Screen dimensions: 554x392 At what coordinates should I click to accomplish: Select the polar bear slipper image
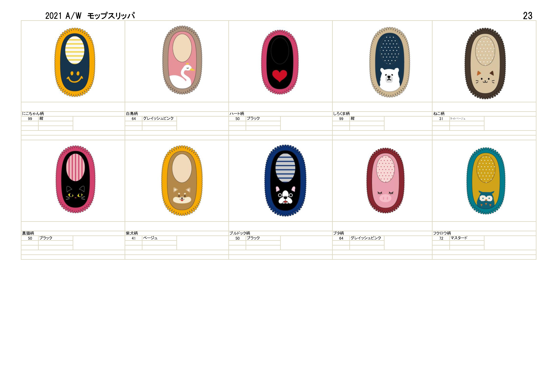(389, 62)
